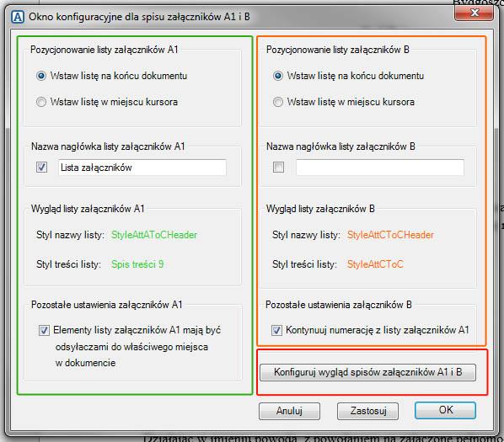
Task: Click the 'Wygląd listy załączników A1' label
Action: tap(88, 209)
